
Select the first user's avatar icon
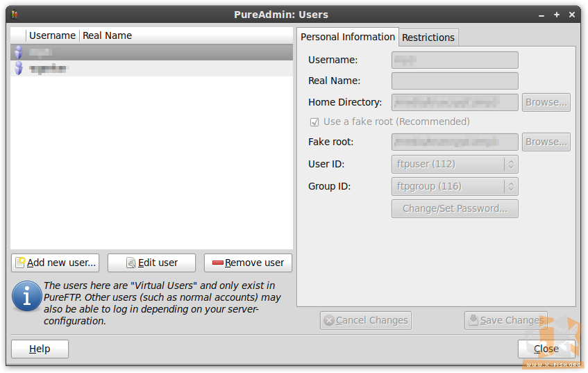point(18,52)
